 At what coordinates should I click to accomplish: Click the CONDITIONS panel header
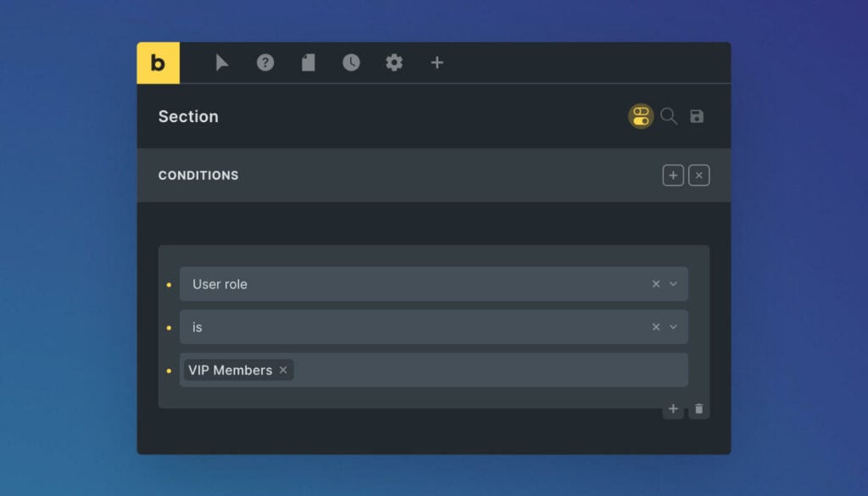(x=198, y=176)
